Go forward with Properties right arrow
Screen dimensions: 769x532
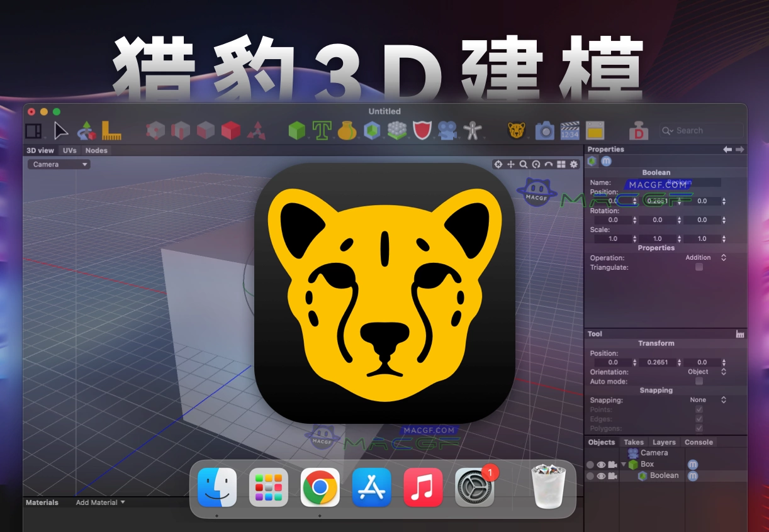point(739,149)
